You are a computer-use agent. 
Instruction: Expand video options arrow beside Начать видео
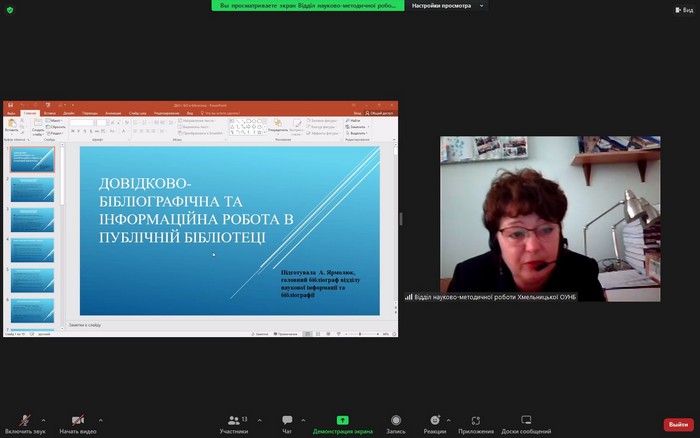point(100,420)
